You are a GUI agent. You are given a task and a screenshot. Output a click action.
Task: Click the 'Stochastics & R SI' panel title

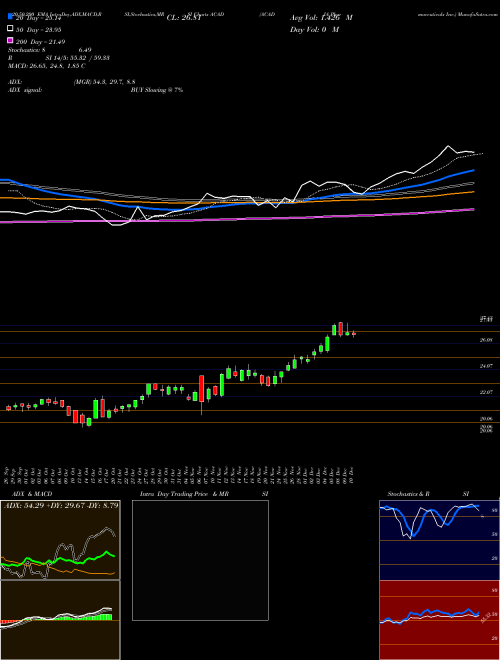tap(428, 494)
